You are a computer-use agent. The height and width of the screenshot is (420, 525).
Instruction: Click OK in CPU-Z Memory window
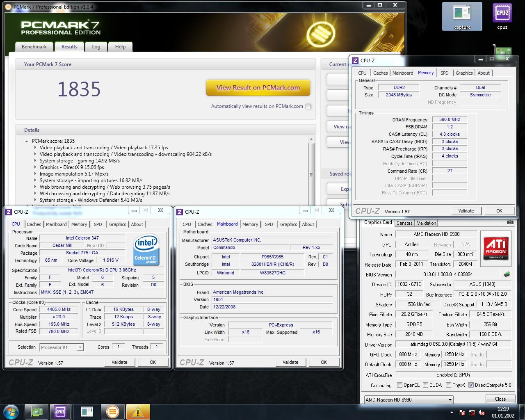(499, 211)
